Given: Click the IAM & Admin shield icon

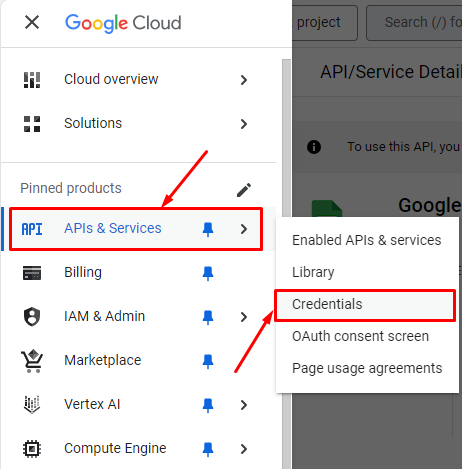Looking at the screenshot, I should coord(32,317).
